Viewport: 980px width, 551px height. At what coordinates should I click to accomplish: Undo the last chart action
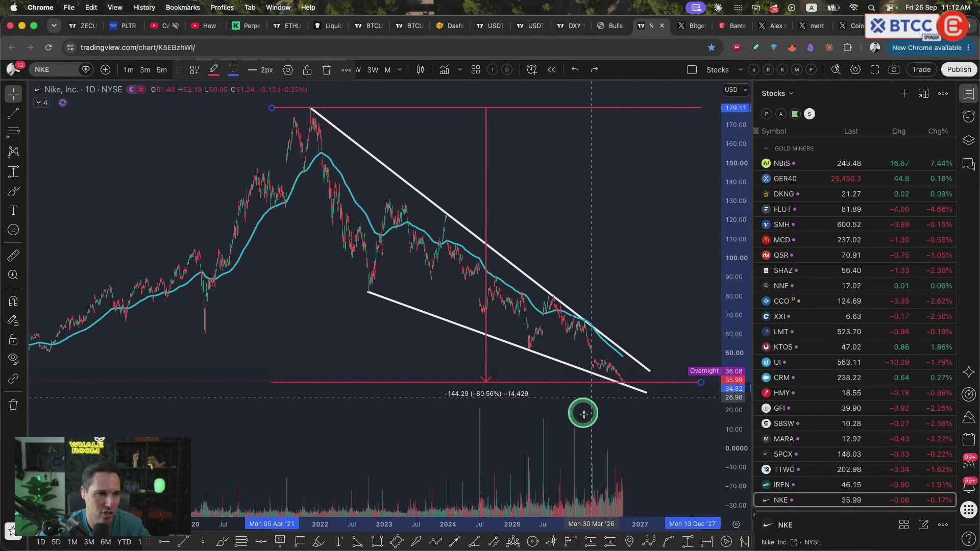click(575, 70)
